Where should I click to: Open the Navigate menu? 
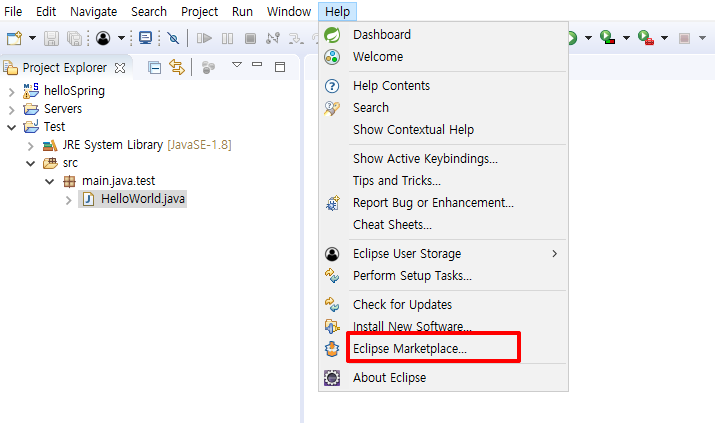tap(93, 11)
